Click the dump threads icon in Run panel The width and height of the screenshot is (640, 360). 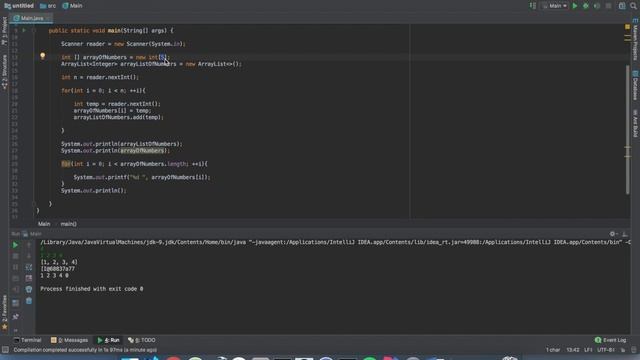coord(15,278)
